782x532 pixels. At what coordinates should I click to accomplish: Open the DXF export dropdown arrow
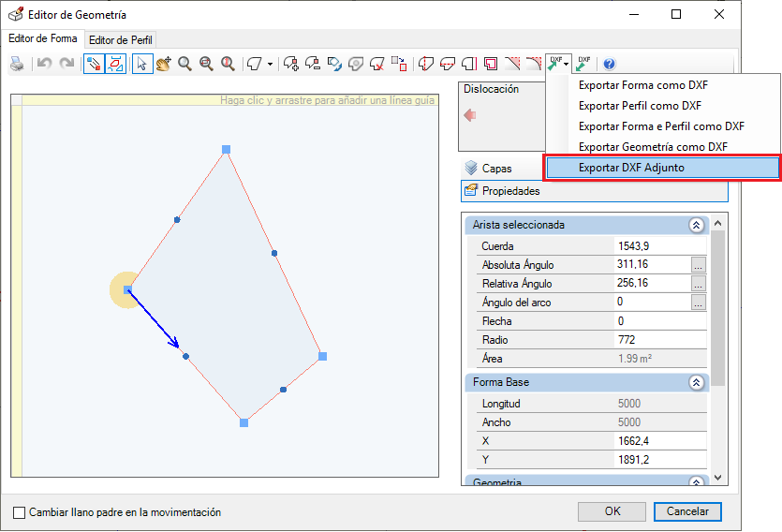[567, 64]
